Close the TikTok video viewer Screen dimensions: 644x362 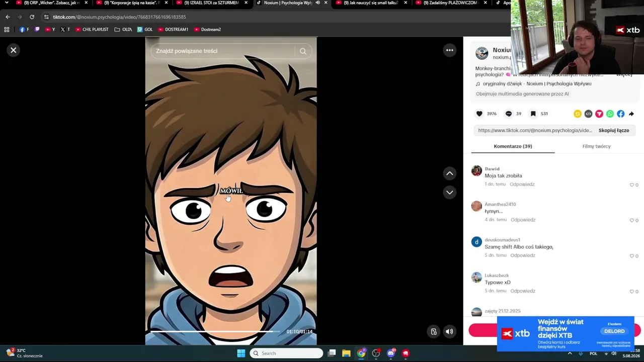point(14,50)
